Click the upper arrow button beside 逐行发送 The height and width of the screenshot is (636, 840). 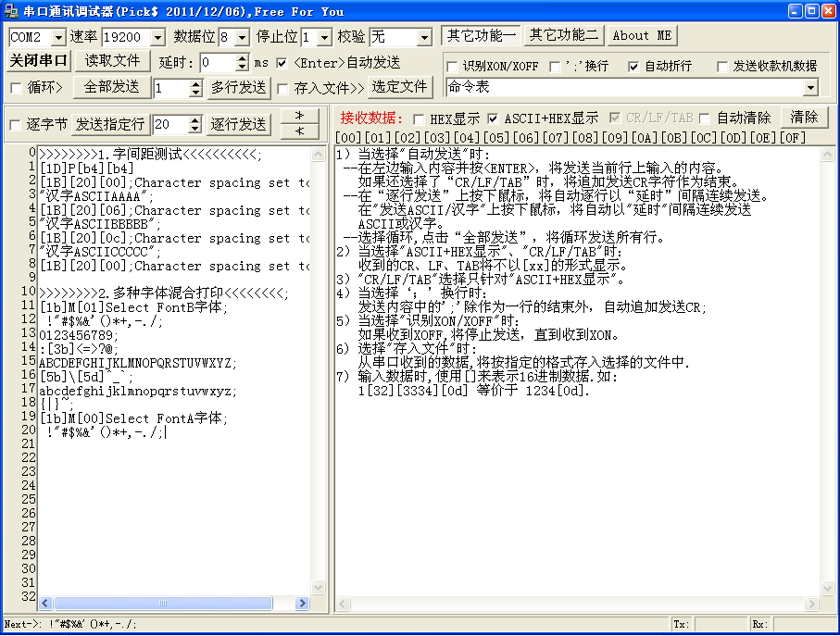(299, 116)
